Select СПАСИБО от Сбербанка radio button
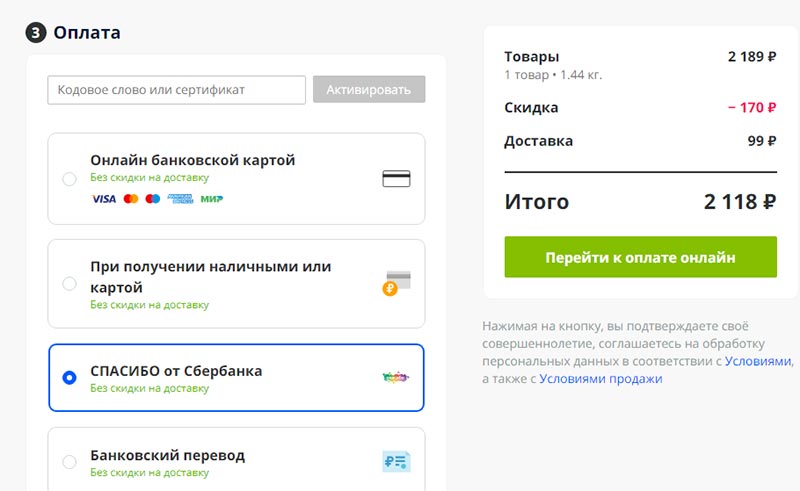800x491 pixels. click(x=69, y=378)
